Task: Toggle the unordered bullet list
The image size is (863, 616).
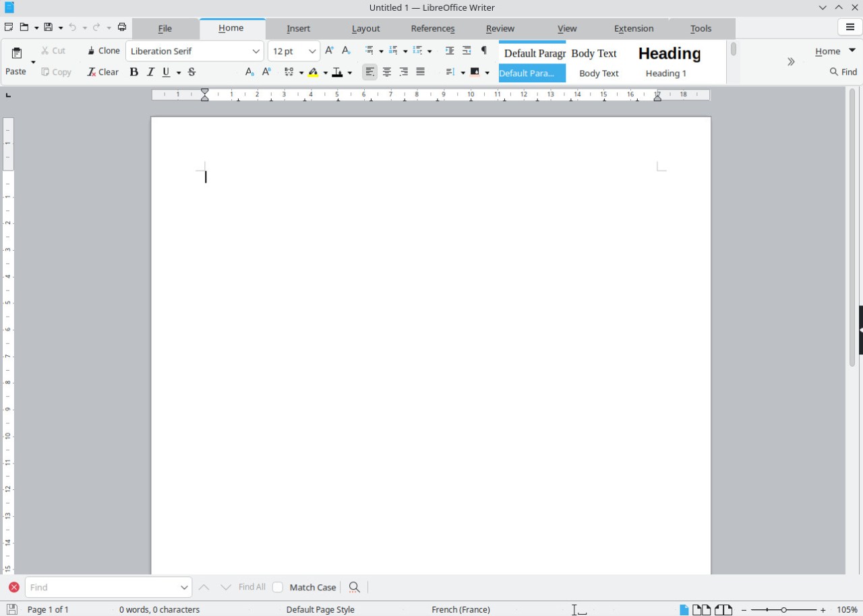Action: (x=371, y=50)
